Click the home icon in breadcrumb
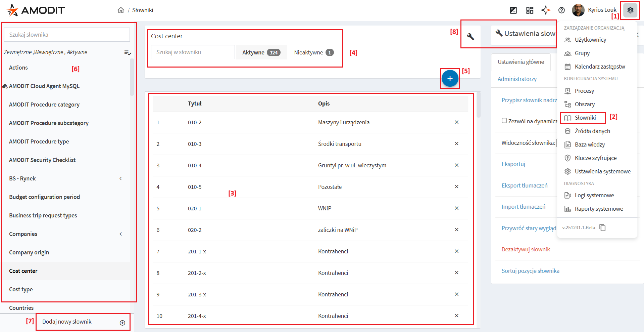This screenshot has height=332, width=644. click(121, 10)
